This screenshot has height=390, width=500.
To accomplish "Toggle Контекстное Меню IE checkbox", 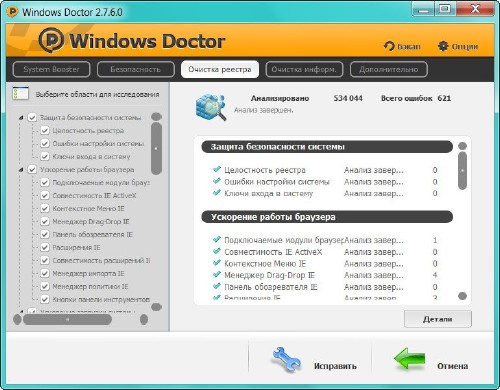I will (45, 208).
